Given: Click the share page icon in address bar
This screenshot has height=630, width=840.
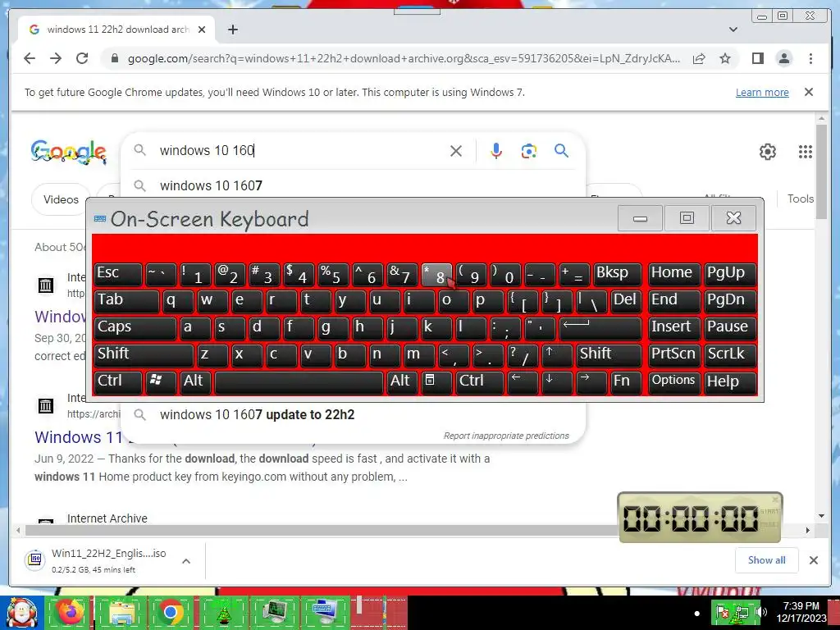Looking at the screenshot, I should pos(699,58).
